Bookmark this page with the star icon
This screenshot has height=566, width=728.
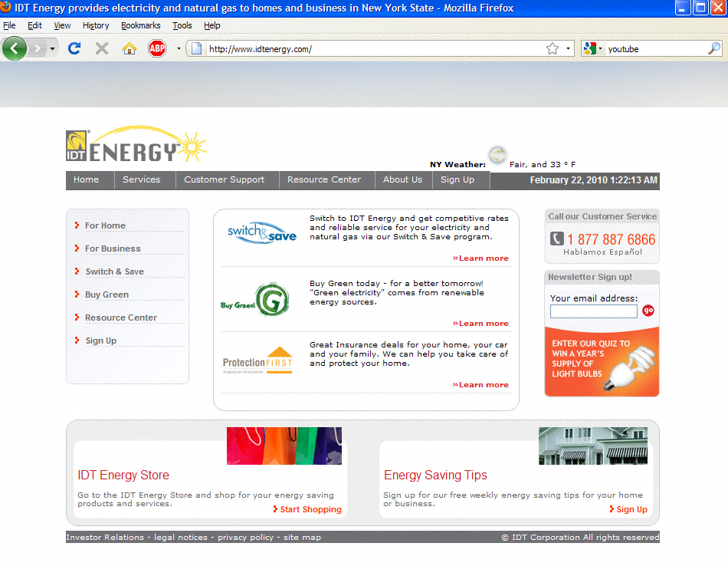pyautogui.click(x=552, y=48)
